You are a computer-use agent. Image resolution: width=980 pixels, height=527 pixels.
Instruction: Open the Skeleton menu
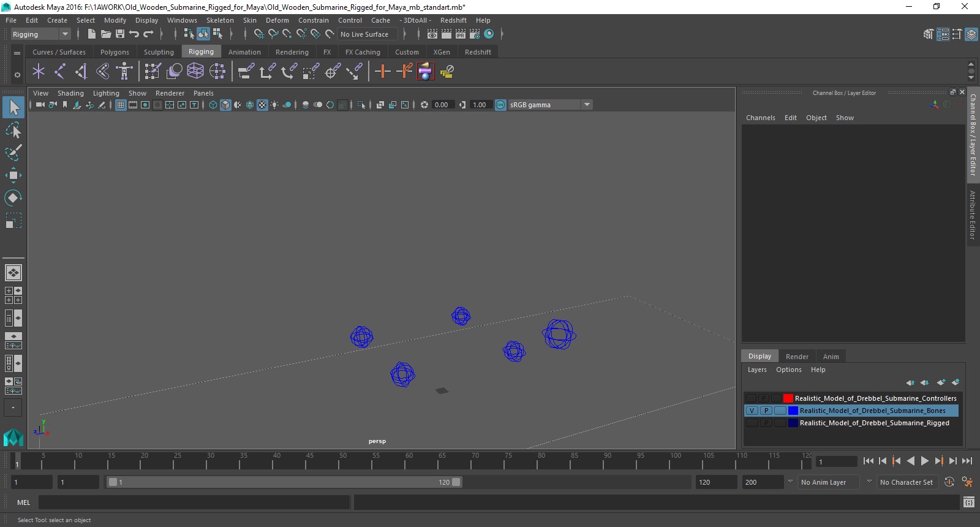click(220, 20)
